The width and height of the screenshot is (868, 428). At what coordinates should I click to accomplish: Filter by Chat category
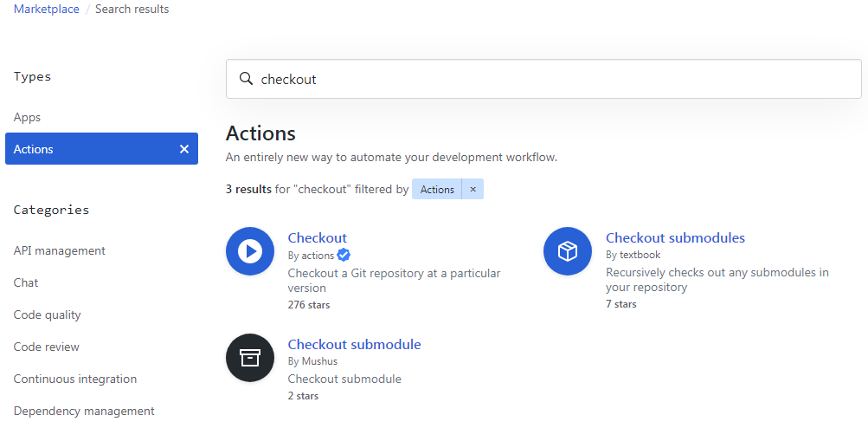[x=26, y=282]
